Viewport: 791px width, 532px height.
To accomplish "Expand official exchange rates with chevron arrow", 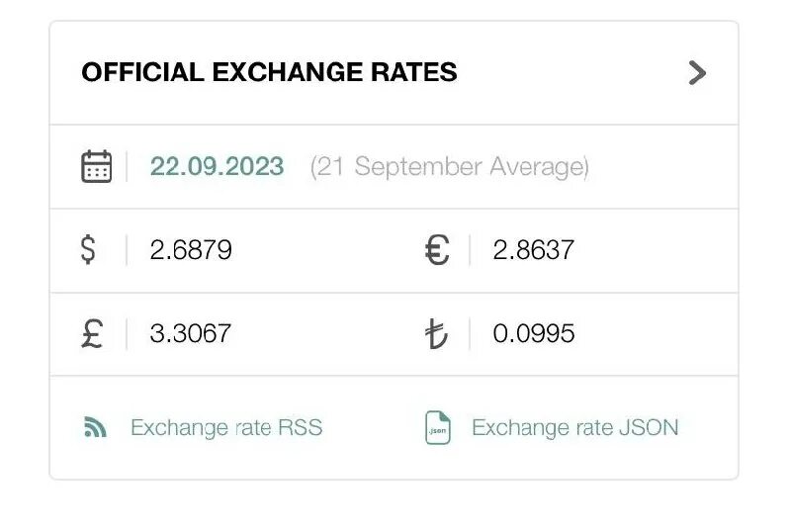I will tap(697, 73).
